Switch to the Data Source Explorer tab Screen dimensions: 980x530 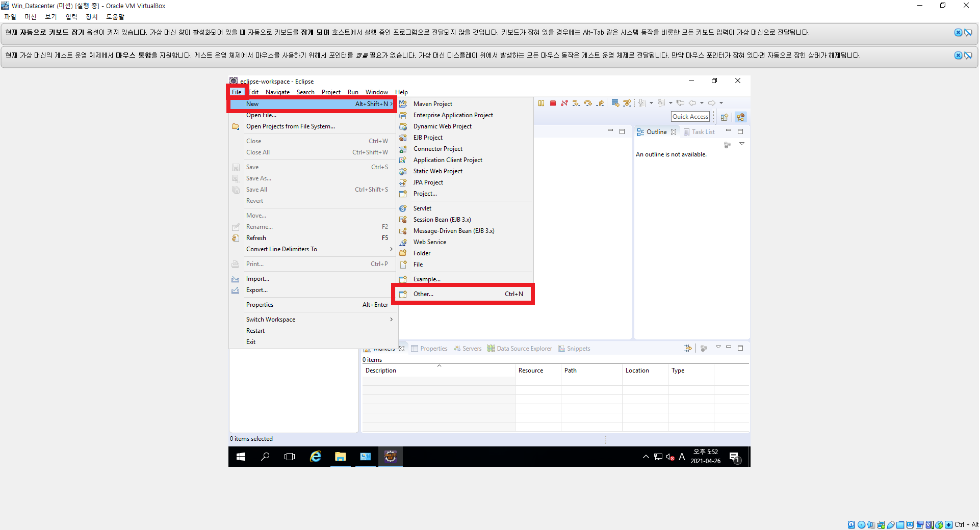pyautogui.click(x=520, y=349)
